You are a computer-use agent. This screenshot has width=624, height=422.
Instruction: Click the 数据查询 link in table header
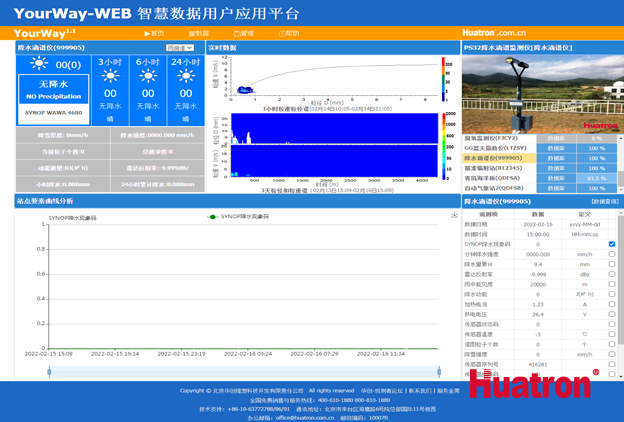pyautogui.click(x=604, y=201)
